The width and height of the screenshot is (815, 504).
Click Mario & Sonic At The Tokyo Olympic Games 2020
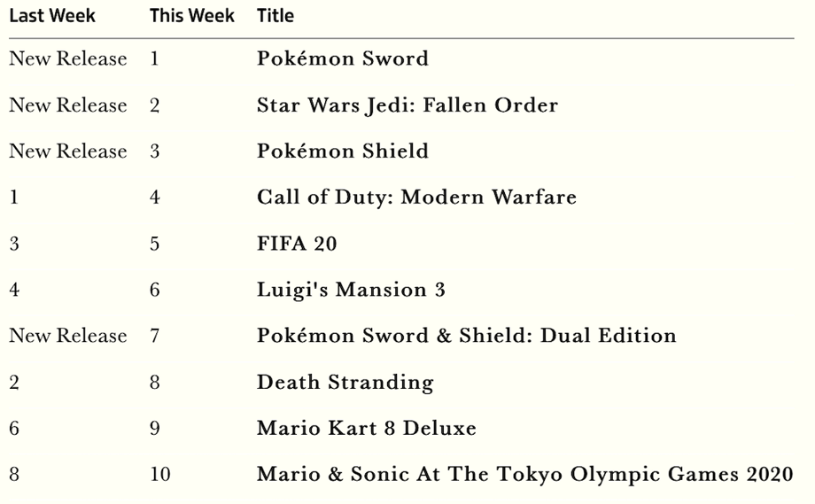click(x=525, y=475)
